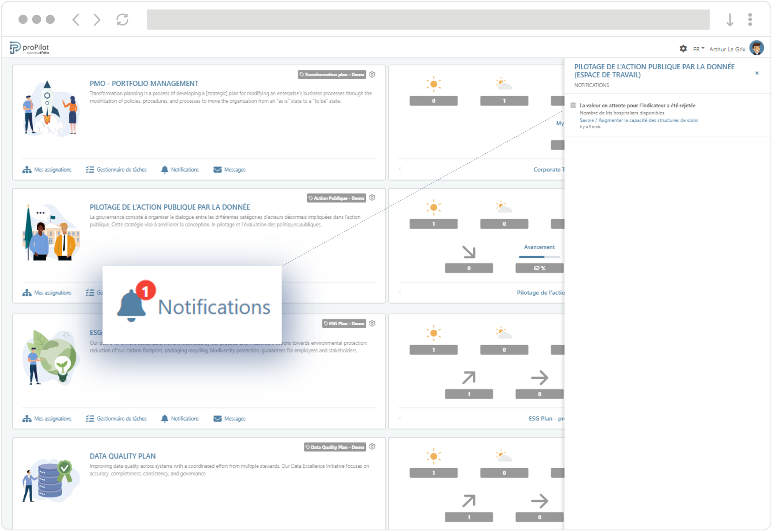The width and height of the screenshot is (773, 532).
Task: Click the left chevron on the ESG Plan widget carousel
Action: pyautogui.click(x=399, y=418)
